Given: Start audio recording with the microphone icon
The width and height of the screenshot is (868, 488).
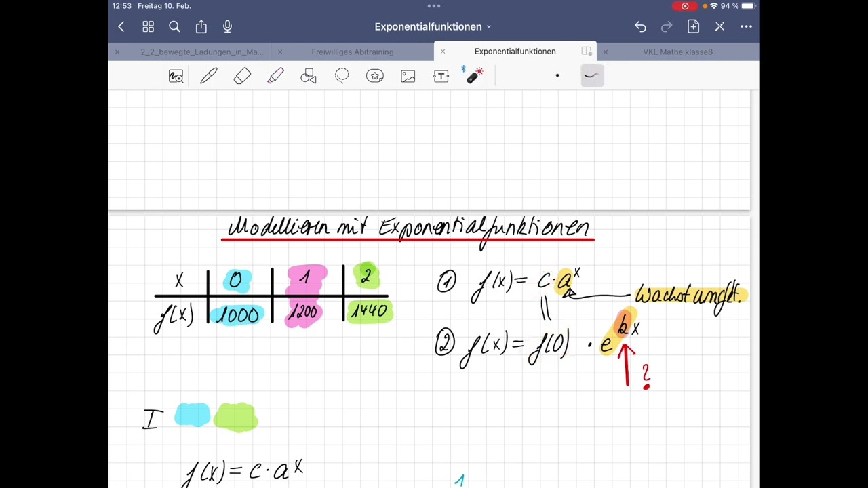Looking at the screenshot, I should coord(227,26).
